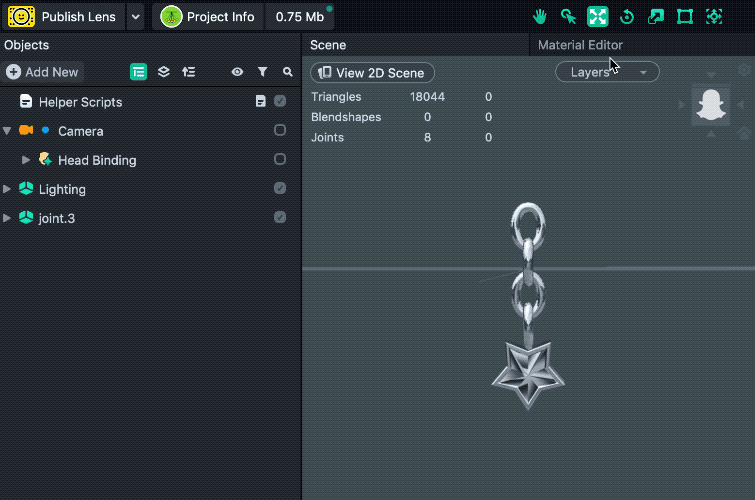
Task: Pick the Scale tool
Action: click(x=656, y=17)
